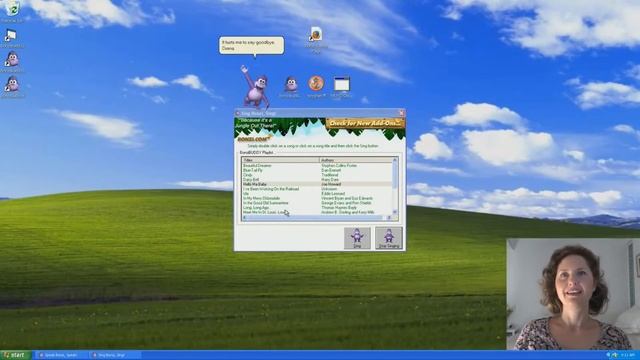The height and width of the screenshot is (360, 640).
Task: Click the purple Bonzi gorilla character
Action: (x=256, y=87)
